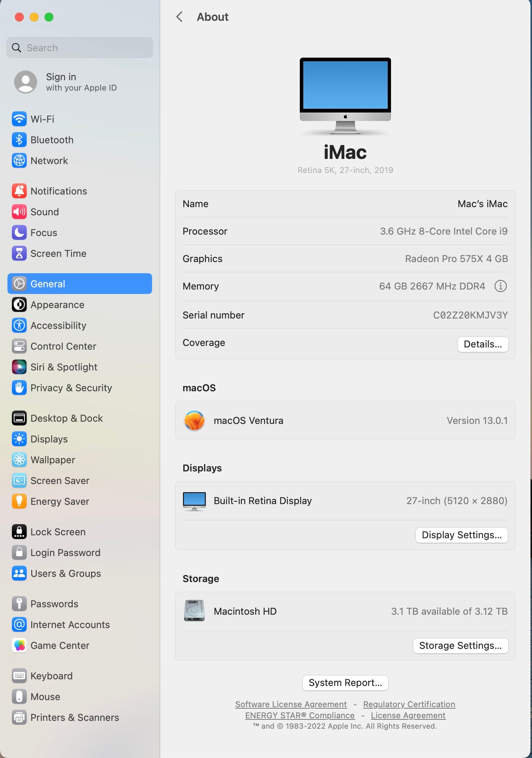The height and width of the screenshot is (758, 532).
Task: Select the Appearance icon
Action: (x=19, y=305)
